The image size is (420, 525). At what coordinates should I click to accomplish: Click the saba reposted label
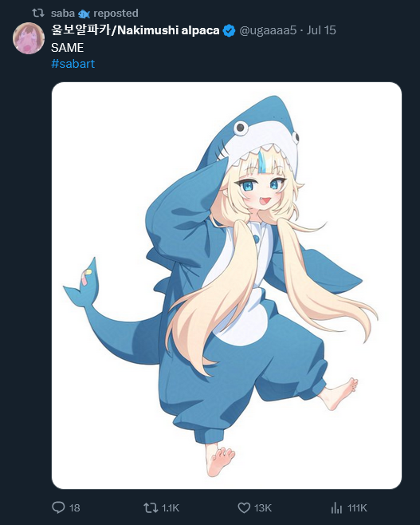point(95,13)
